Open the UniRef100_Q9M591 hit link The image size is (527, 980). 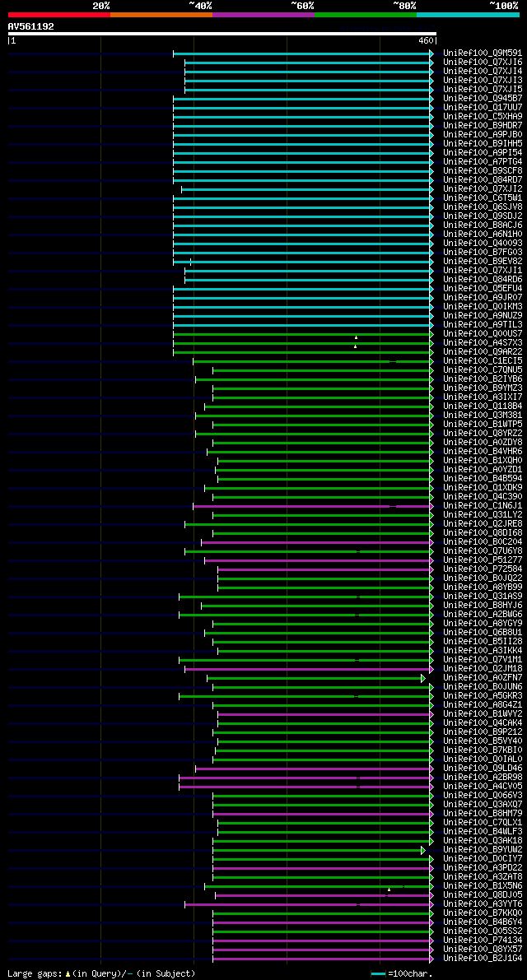click(483, 53)
